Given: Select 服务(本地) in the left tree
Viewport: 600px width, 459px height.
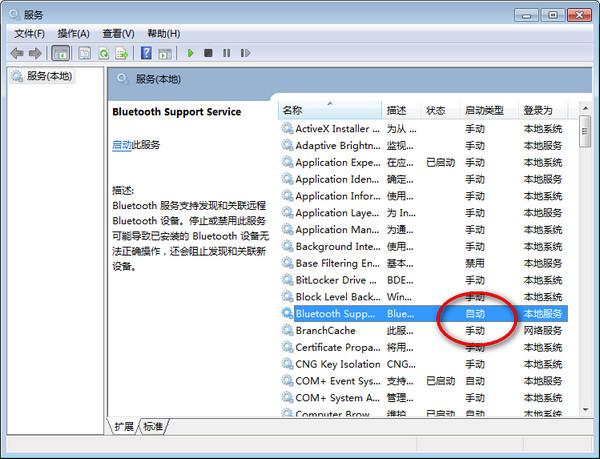Looking at the screenshot, I should pyautogui.click(x=48, y=76).
